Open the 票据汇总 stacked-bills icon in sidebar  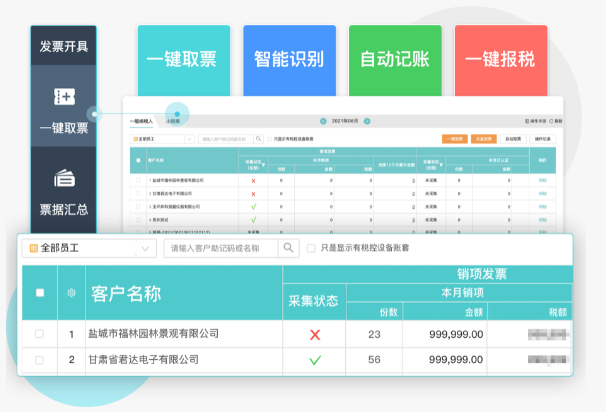[64, 178]
